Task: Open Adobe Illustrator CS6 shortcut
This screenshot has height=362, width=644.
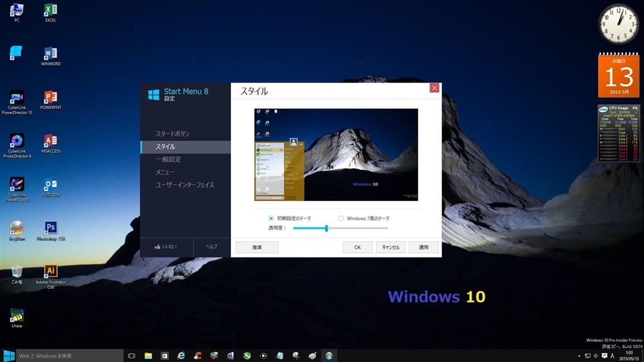Action: click(x=50, y=277)
